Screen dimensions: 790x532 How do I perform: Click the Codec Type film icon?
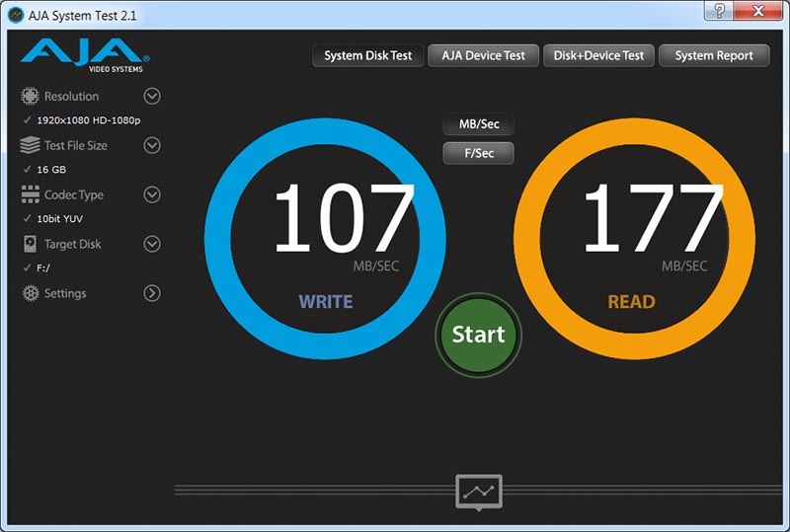[x=31, y=194]
